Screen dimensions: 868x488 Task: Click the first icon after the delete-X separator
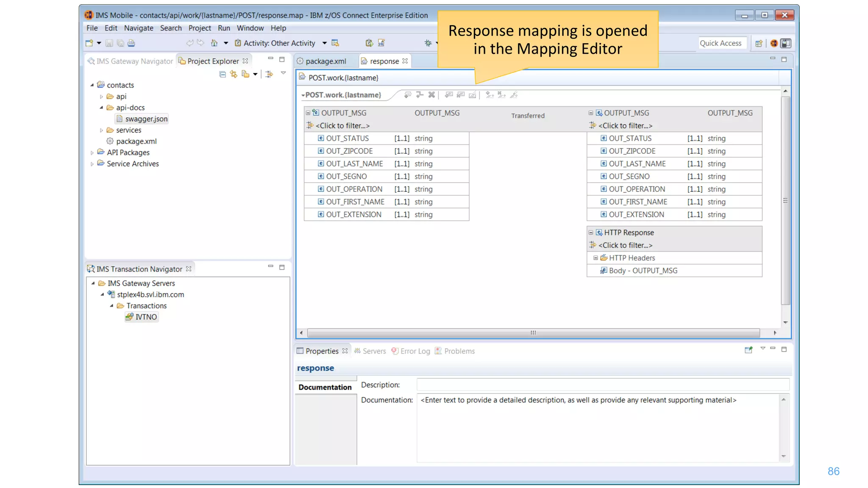point(449,94)
